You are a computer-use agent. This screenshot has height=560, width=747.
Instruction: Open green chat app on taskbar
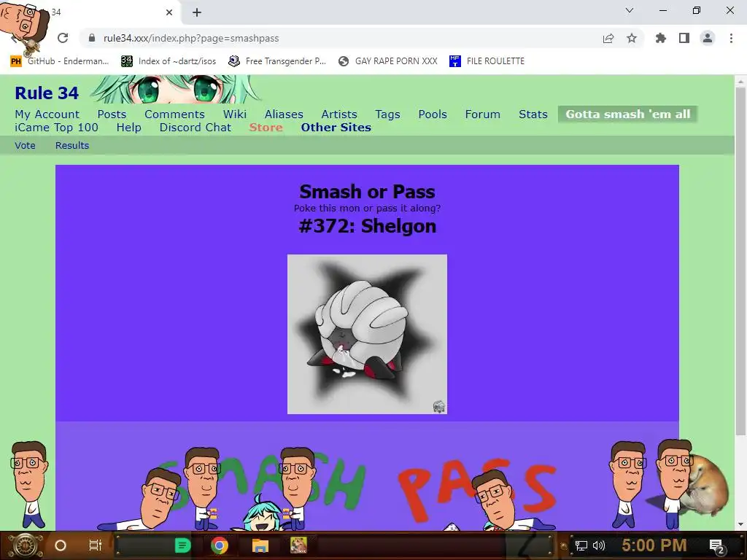(182, 545)
